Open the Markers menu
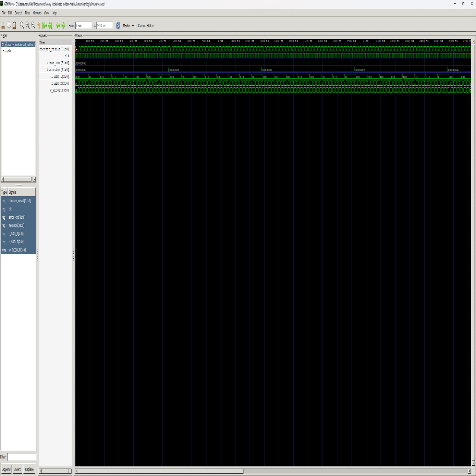 (36, 13)
